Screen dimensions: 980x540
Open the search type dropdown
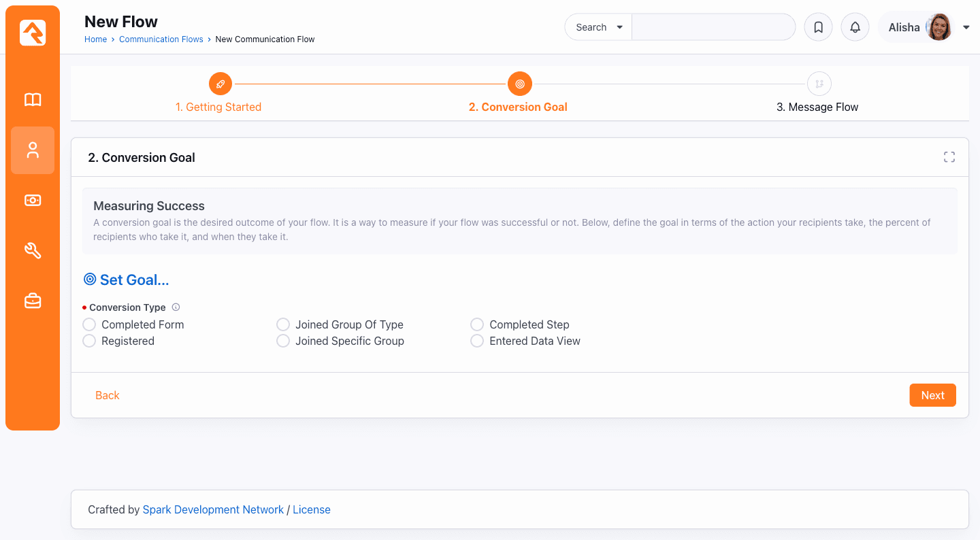(598, 27)
